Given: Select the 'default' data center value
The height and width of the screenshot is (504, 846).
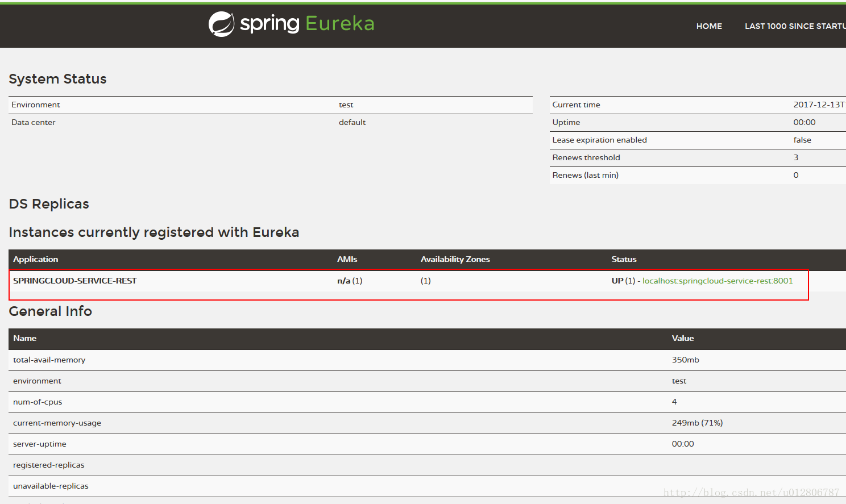Looking at the screenshot, I should [x=352, y=122].
